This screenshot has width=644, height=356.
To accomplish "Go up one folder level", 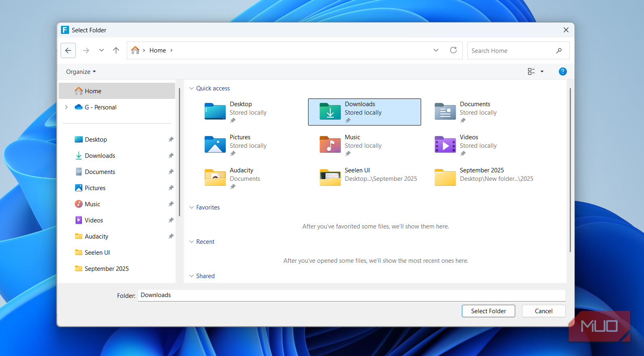I will (x=116, y=50).
